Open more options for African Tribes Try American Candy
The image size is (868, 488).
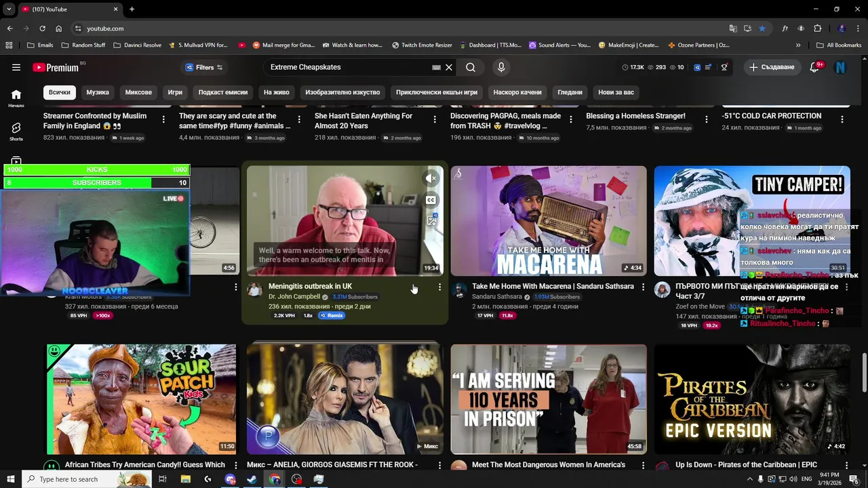[236, 466]
